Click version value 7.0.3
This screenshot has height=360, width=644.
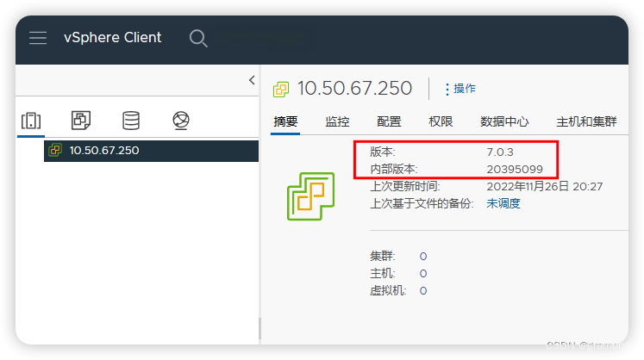tap(500, 152)
